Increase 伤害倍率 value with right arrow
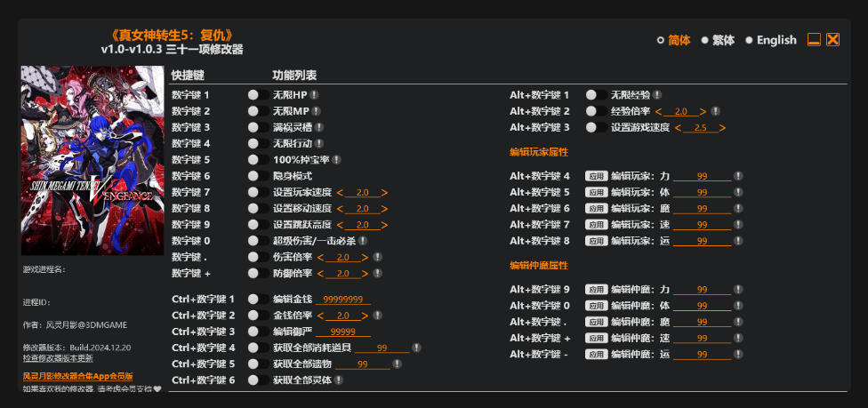868x408 pixels. [365, 258]
